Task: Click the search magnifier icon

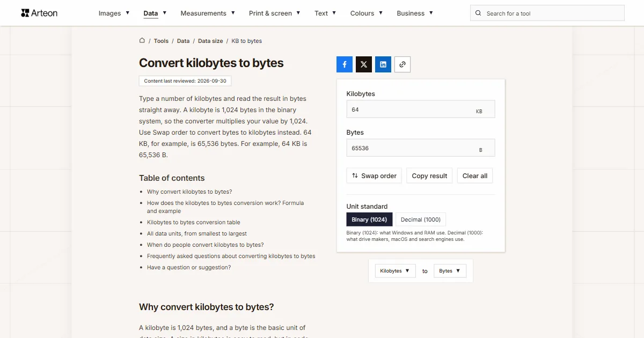Action: (x=479, y=13)
